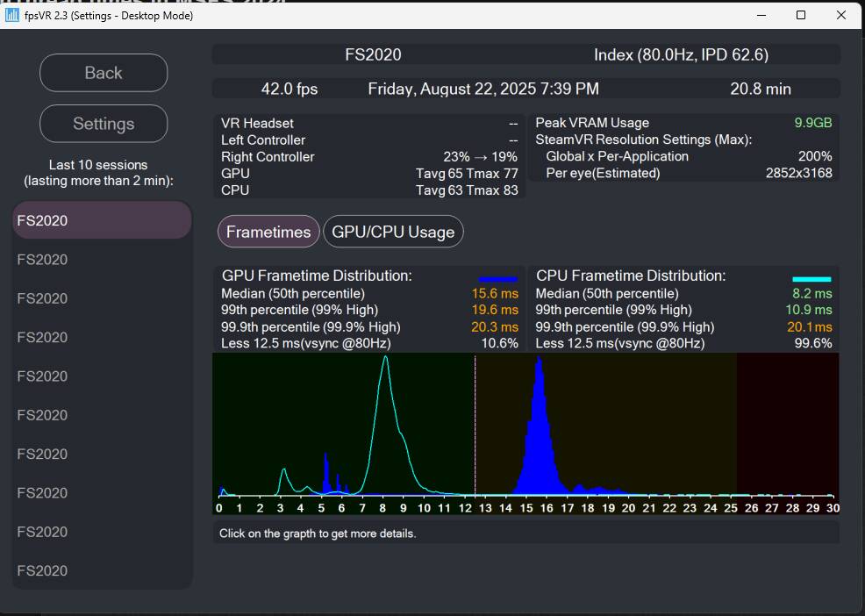Click the fpsVR app icon in title bar

[12, 15]
